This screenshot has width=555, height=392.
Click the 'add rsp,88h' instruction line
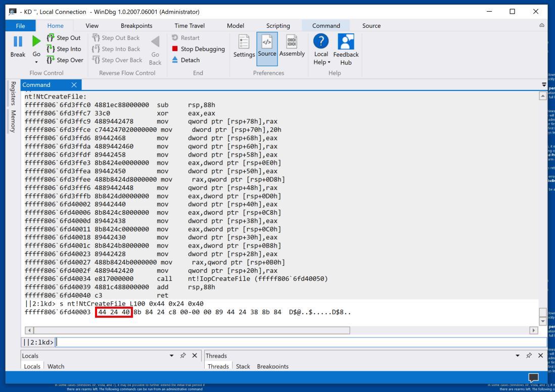point(120,287)
